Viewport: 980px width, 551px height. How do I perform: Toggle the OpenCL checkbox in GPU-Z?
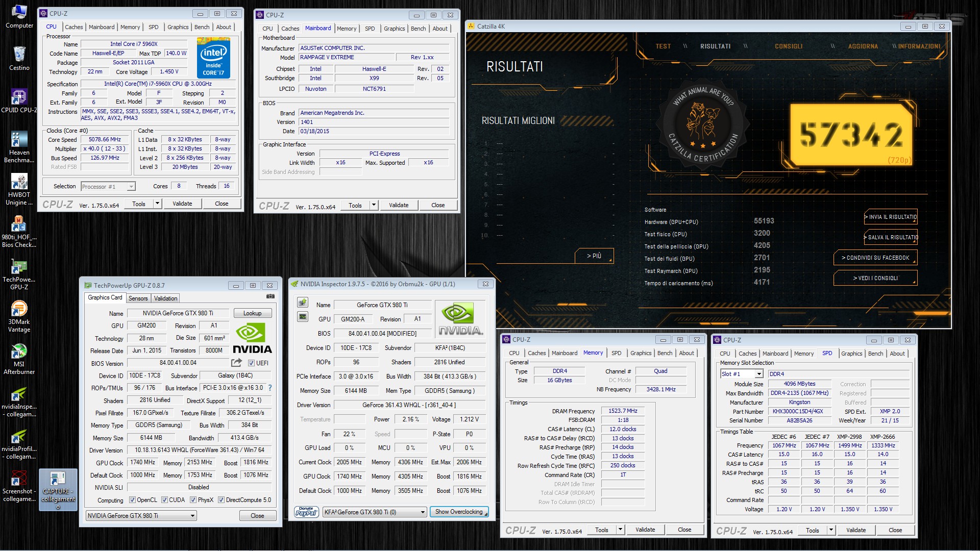133,500
